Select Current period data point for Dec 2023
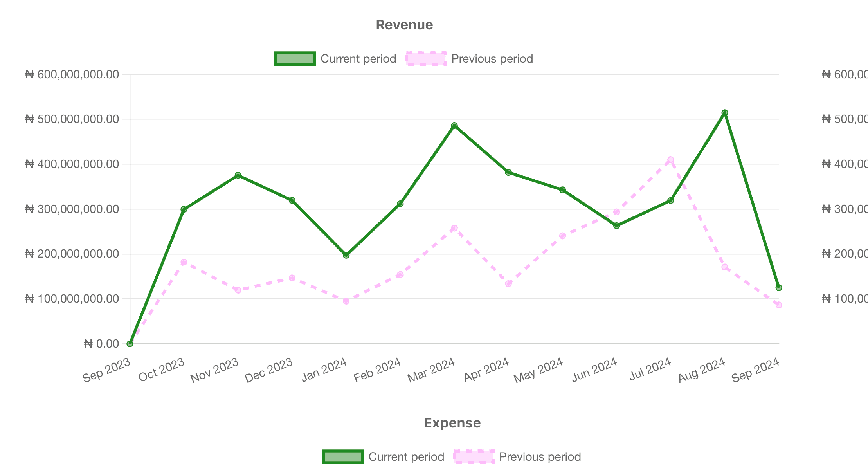The image size is (868, 467). 292,200
